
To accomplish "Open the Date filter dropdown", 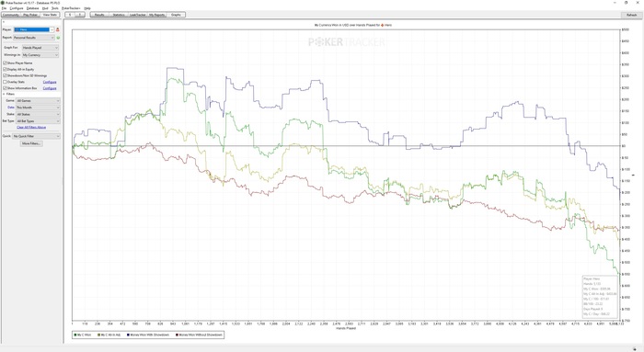I will pyautogui.click(x=39, y=108).
